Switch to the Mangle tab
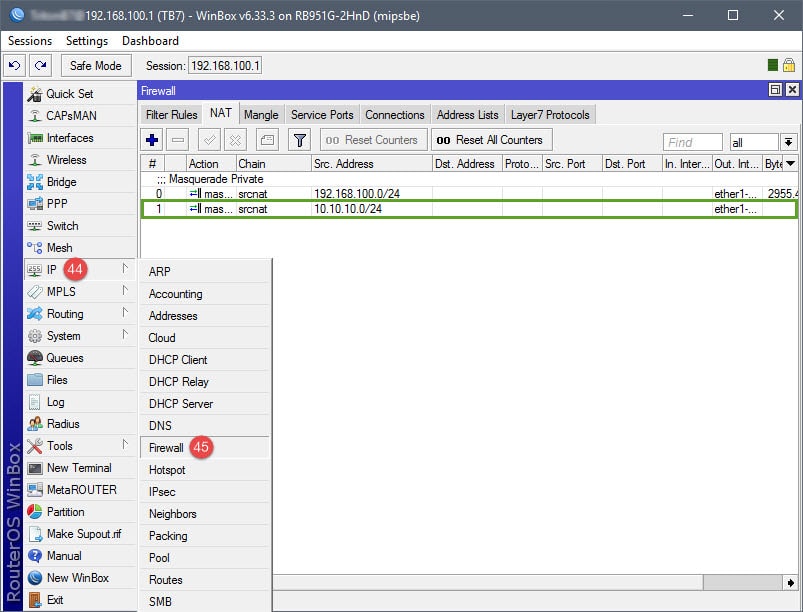 pyautogui.click(x=261, y=115)
